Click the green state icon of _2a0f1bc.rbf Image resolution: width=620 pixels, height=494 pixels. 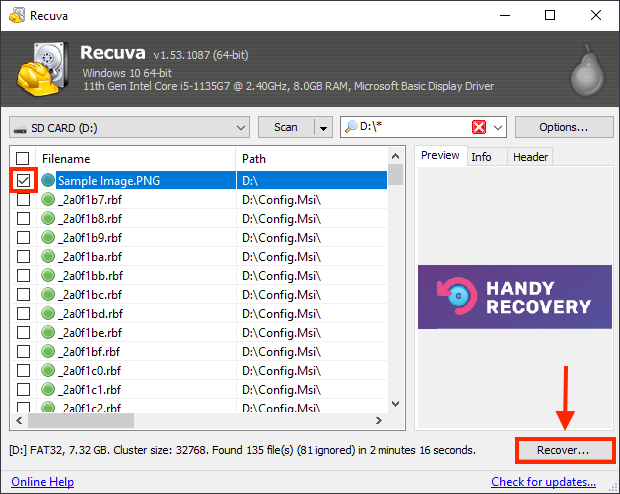tap(48, 294)
